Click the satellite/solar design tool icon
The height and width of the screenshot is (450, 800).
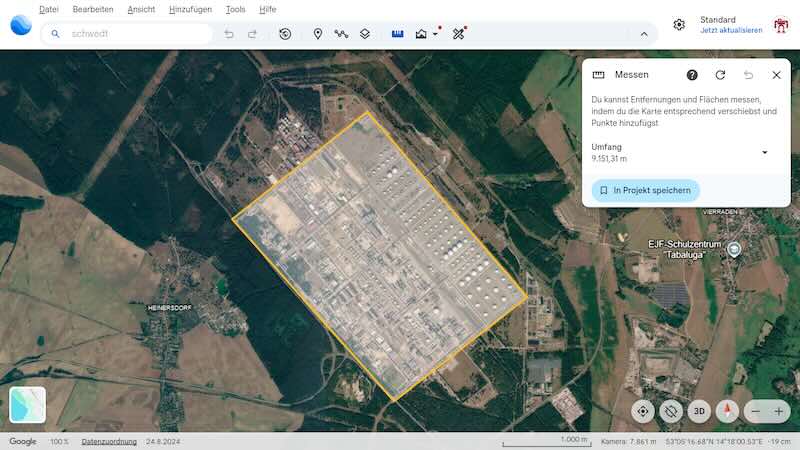pyautogui.click(x=459, y=34)
